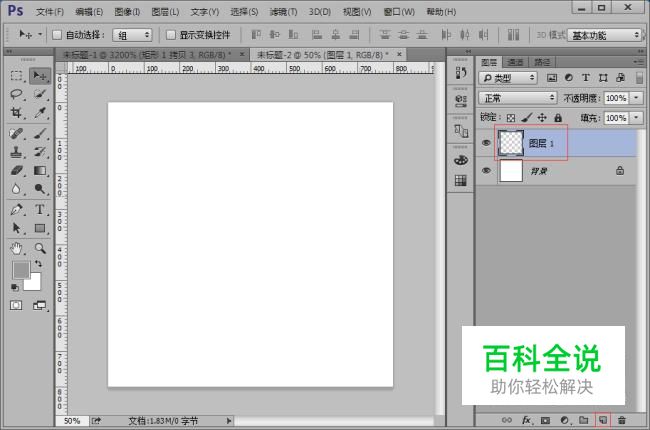Image resolution: width=650 pixels, height=430 pixels.
Task: Open the 文件(F) menu
Action: [x=50, y=12]
